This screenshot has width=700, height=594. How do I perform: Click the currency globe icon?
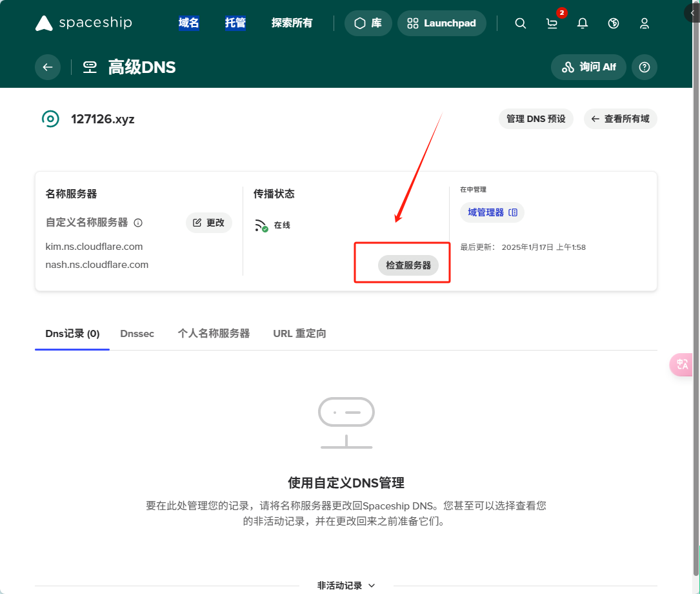pyautogui.click(x=614, y=23)
